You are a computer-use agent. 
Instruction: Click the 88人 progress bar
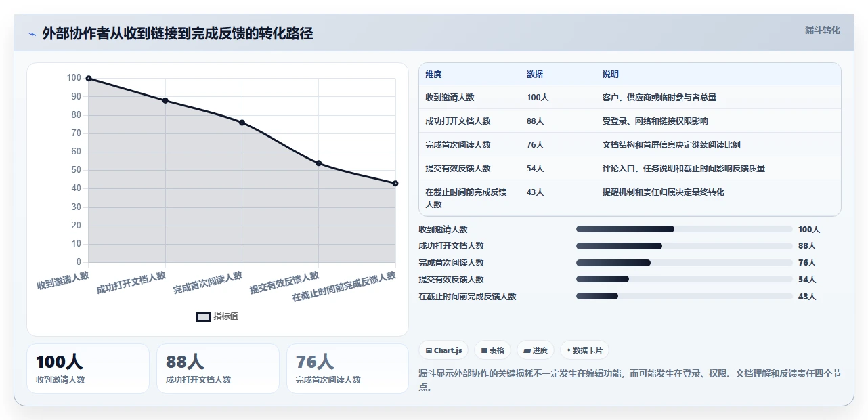pyautogui.click(x=684, y=246)
